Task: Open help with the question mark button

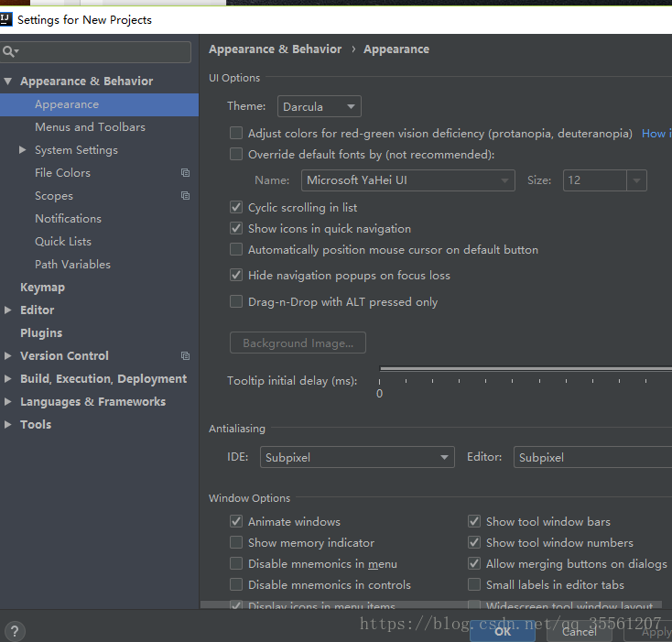Action: [x=15, y=631]
